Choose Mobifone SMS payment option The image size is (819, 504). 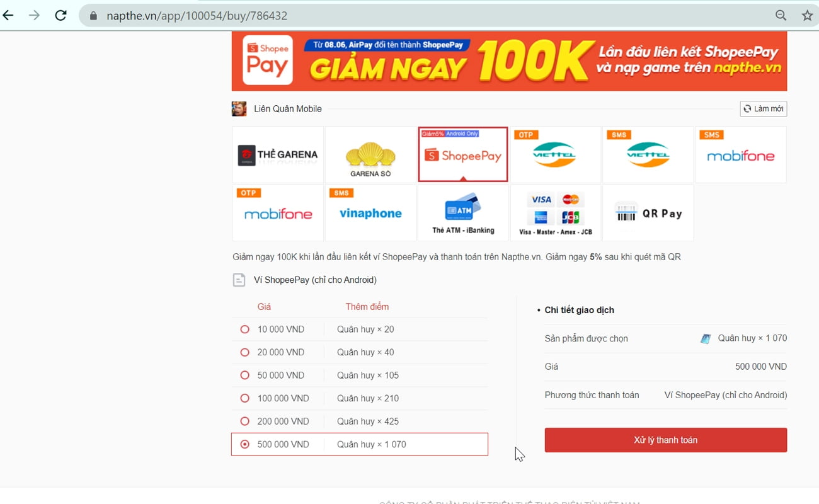[x=740, y=154]
